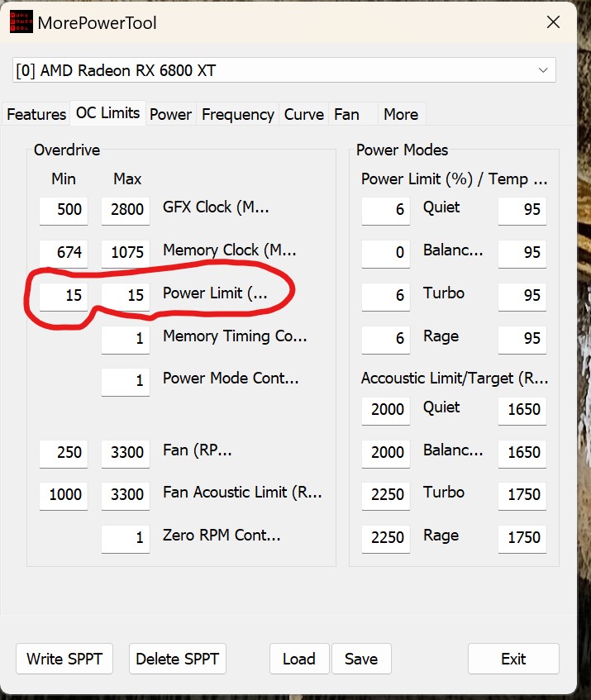The width and height of the screenshot is (591, 700).
Task: Close the MorePowerTool window
Action: [x=553, y=21]
